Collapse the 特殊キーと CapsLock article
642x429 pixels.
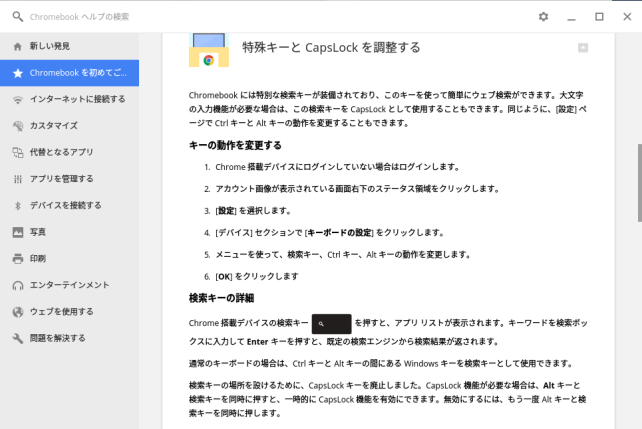583,48
